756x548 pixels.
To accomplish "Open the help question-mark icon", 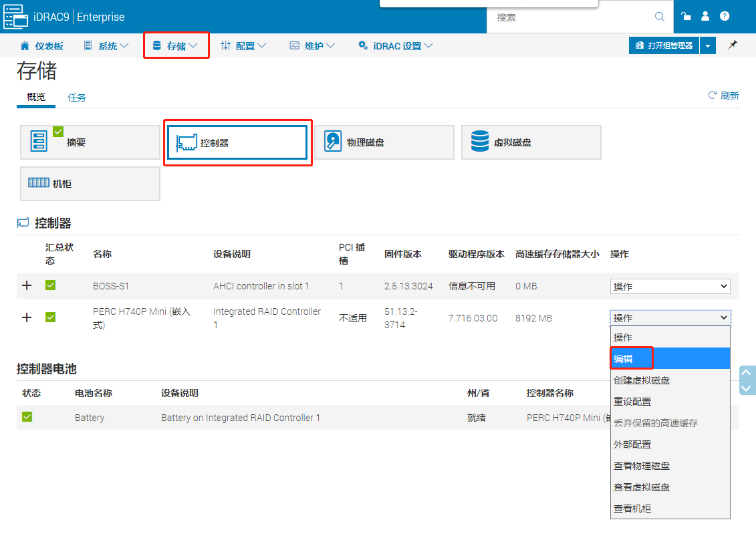I will pyautogui.click(x=724, y=16).
